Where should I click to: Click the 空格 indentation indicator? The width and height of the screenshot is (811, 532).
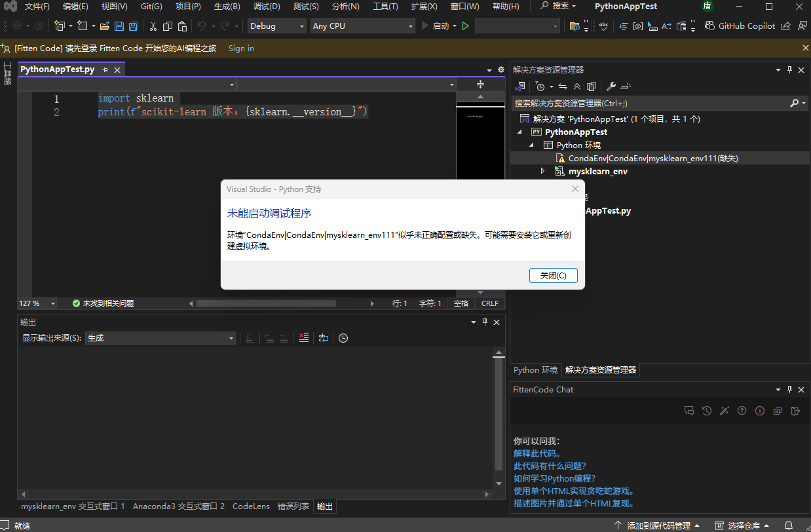[461, 303]
